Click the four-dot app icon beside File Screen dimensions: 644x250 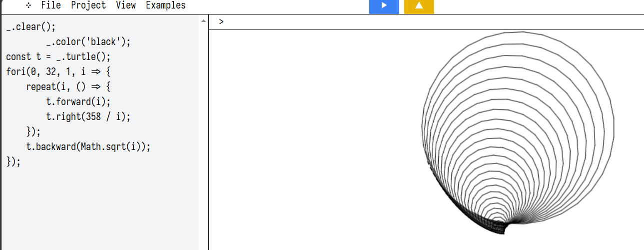(x=29, y=5)
